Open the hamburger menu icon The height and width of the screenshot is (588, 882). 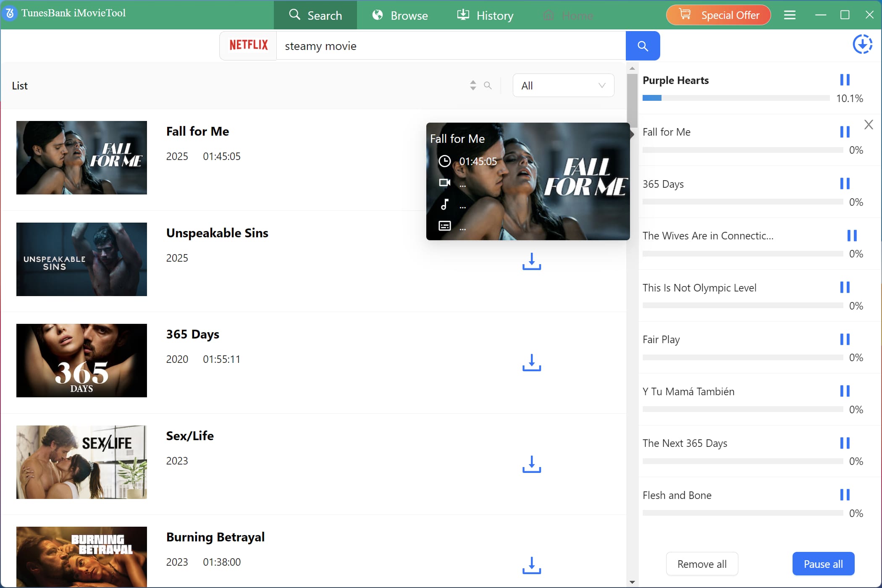pyautogui.click(x=790, y=15)
